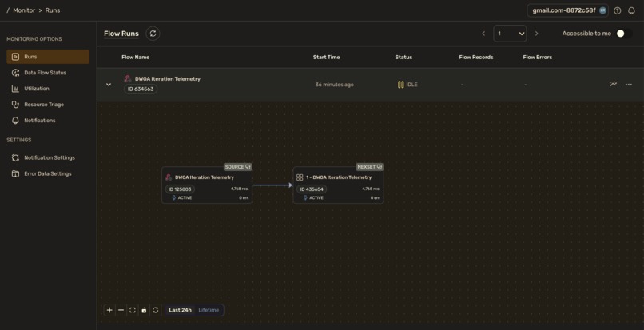This screenshot has height=330, width=644.
Task: Go to the next page arrow
Action: click(x=536, y=34)
